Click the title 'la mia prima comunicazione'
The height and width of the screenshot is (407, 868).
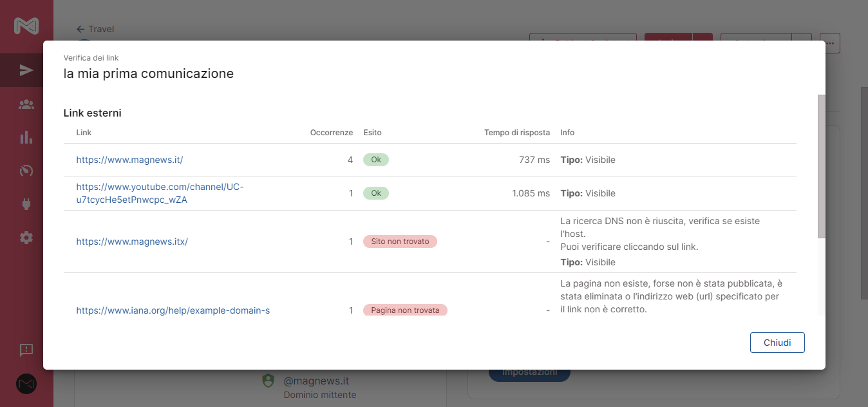click(x=148, y=73)
